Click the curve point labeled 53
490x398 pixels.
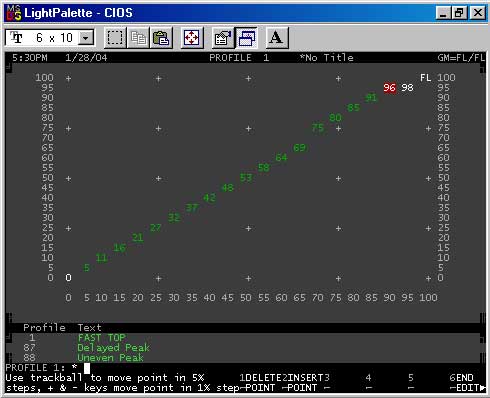[246, 178]
